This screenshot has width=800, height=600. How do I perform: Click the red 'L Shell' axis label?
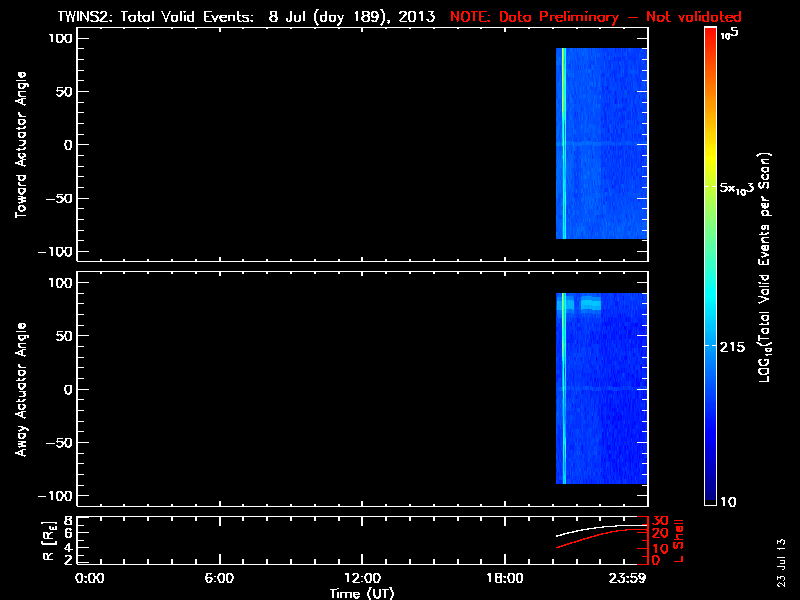coord(682,539)
